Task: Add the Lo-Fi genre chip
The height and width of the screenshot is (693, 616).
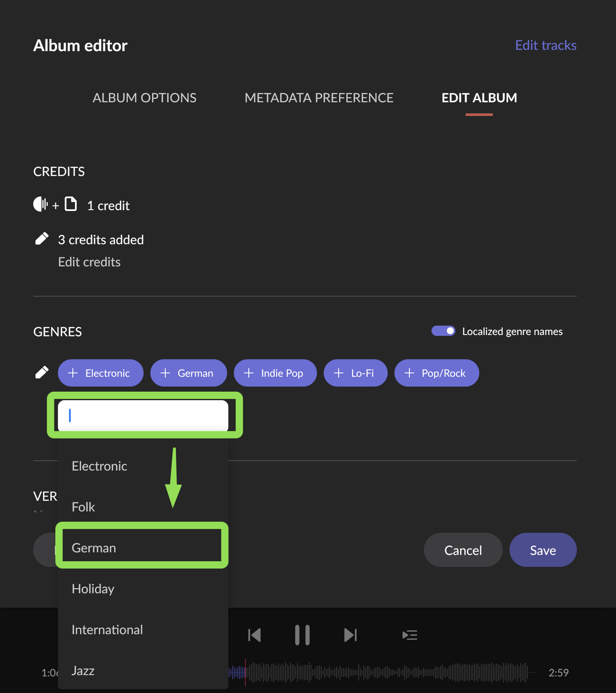Action: click(x=356, y=373)
